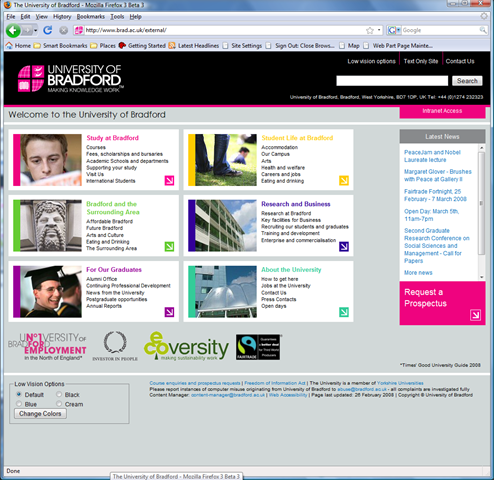
Task: Open the Bookmarks menu
Action: pos(91,17)
